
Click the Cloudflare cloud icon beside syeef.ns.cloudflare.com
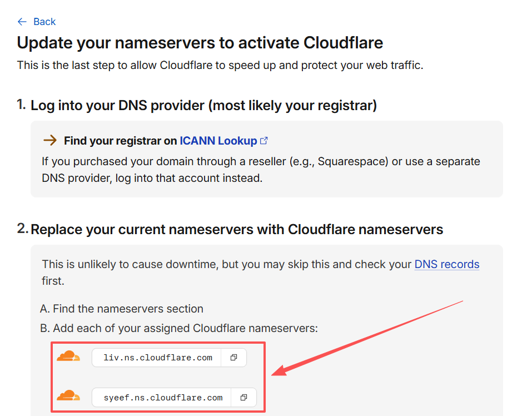[68, 395]
